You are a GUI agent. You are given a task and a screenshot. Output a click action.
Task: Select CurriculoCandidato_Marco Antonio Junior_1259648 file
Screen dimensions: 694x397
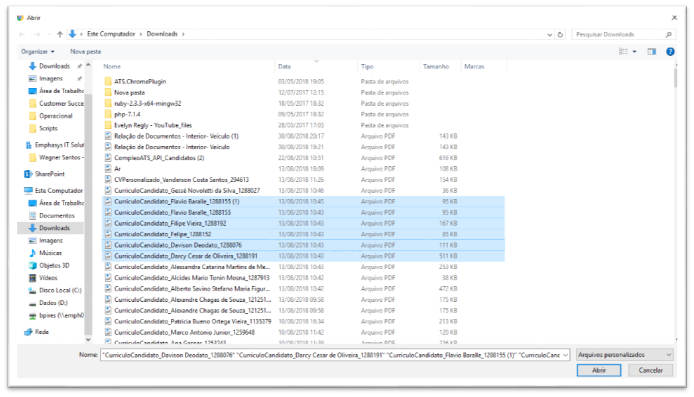coord(303,332)
